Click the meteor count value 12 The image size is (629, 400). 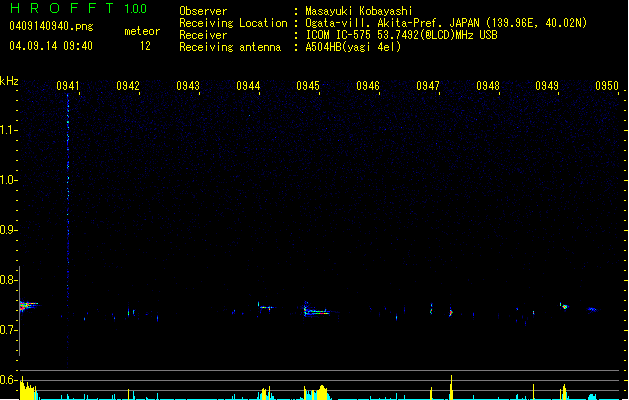tap(145, 46)
